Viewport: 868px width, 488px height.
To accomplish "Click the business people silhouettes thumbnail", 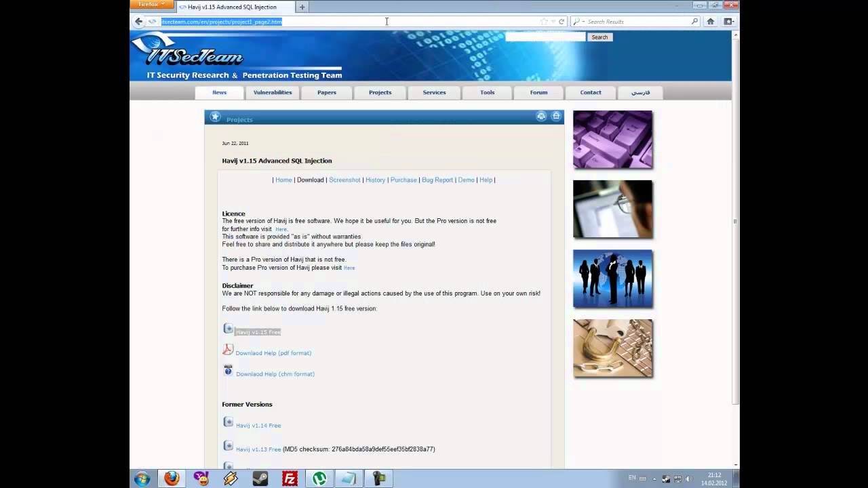I will pos(612,279).
